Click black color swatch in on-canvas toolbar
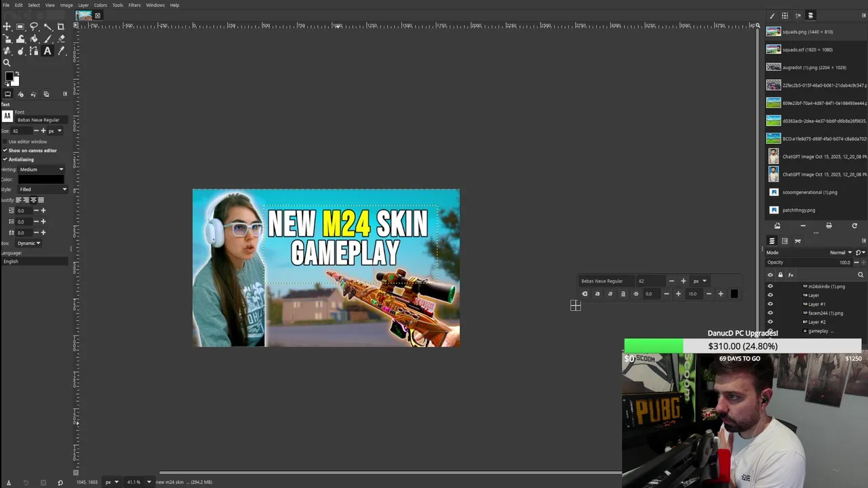 click(734, 293)
